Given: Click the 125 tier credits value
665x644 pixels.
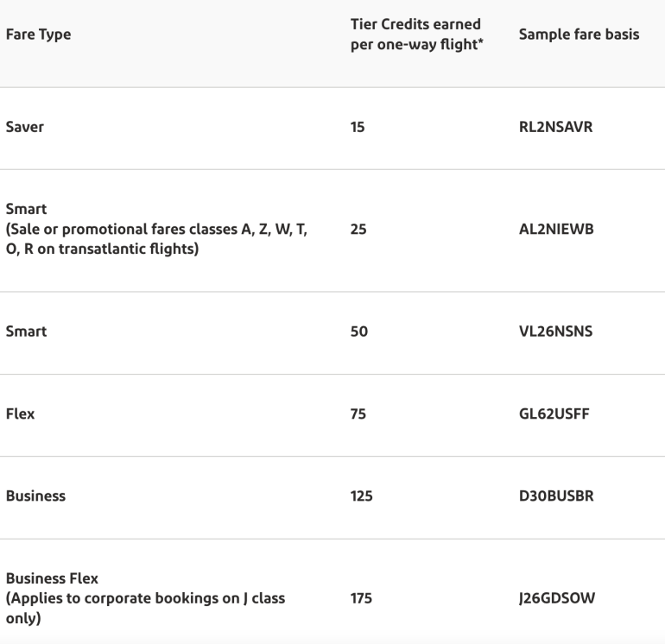Looking at the screenshot, I should tap(349, 497).
